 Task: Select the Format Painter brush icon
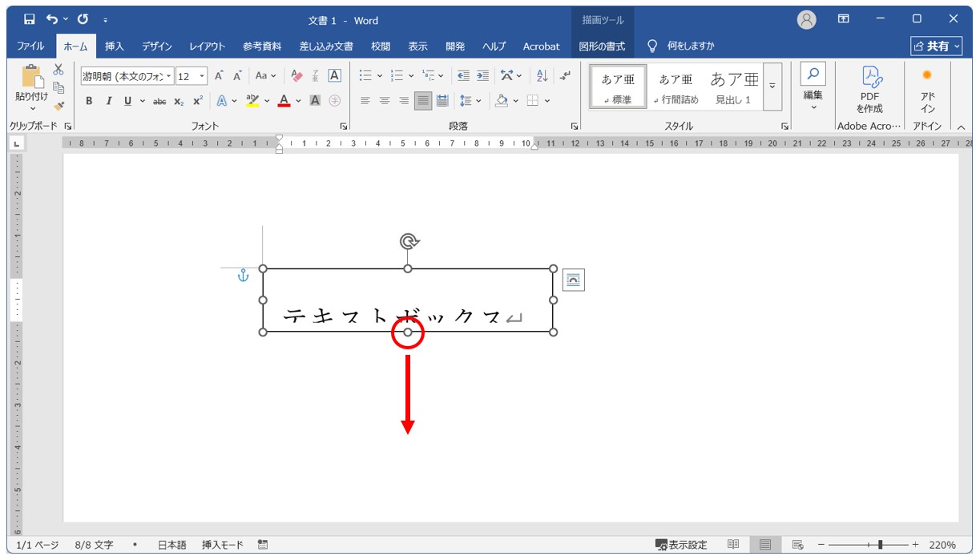point(58,105)
